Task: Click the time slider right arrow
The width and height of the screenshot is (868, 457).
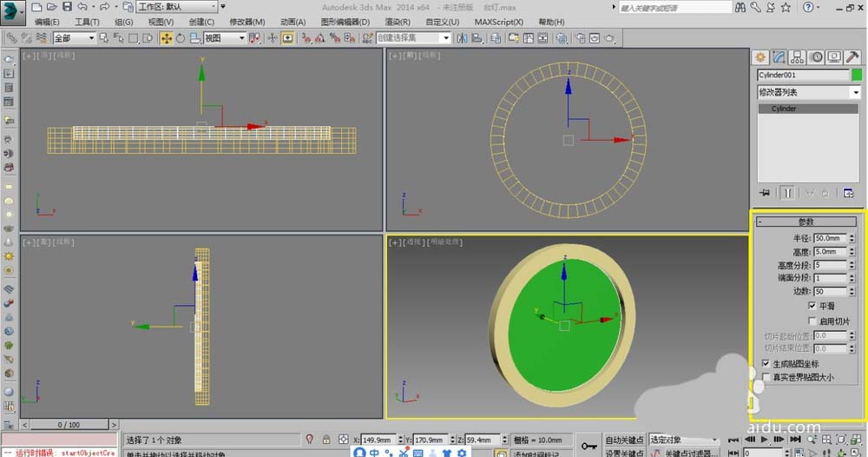Action: [114, 425]
